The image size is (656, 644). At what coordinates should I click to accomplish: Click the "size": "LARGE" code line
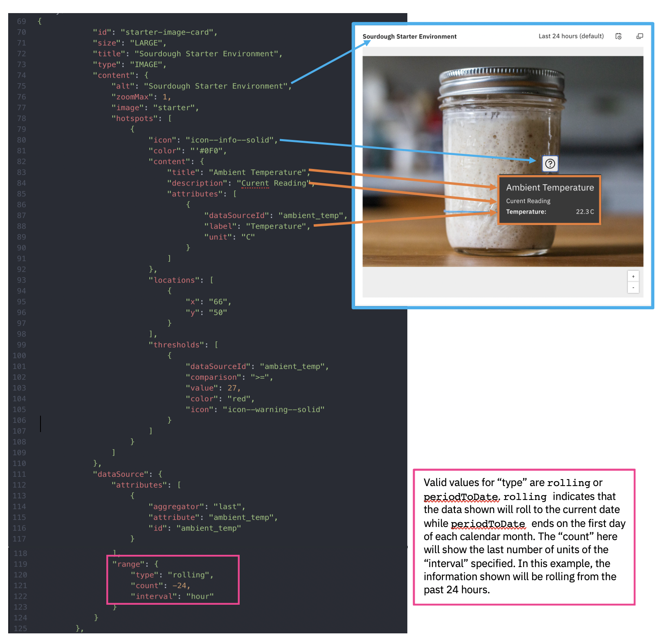click(129, 43)
